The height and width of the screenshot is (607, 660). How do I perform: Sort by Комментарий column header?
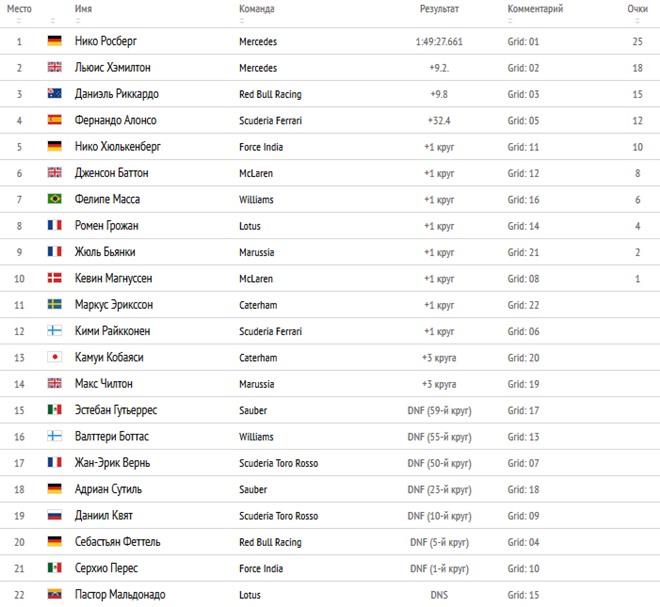pyautogui.click(x=535, y=9)
